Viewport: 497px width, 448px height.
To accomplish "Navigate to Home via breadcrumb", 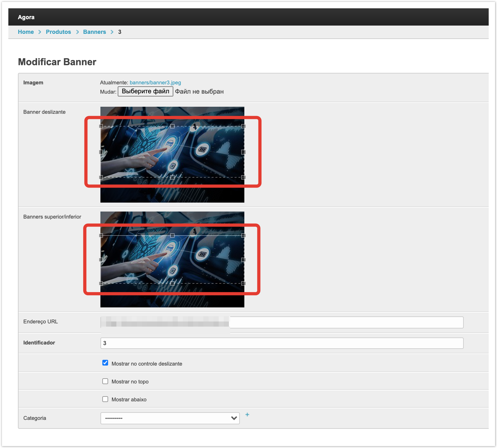I will click(26, 32).
